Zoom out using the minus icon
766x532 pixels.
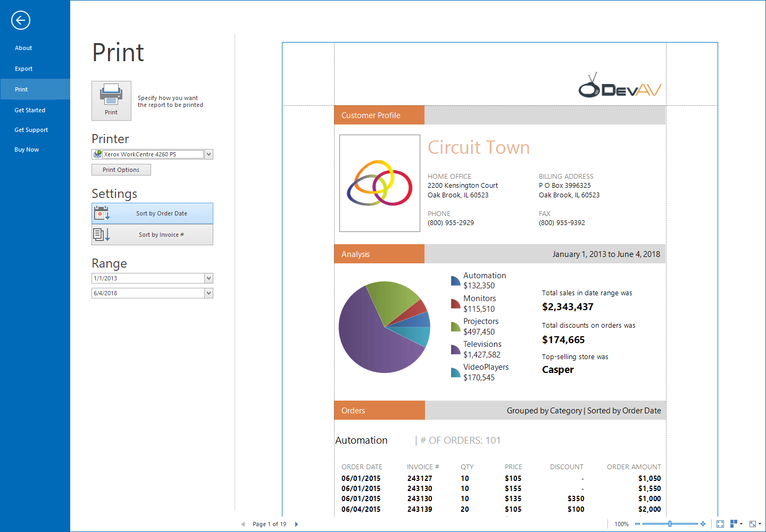click(637, 523)
